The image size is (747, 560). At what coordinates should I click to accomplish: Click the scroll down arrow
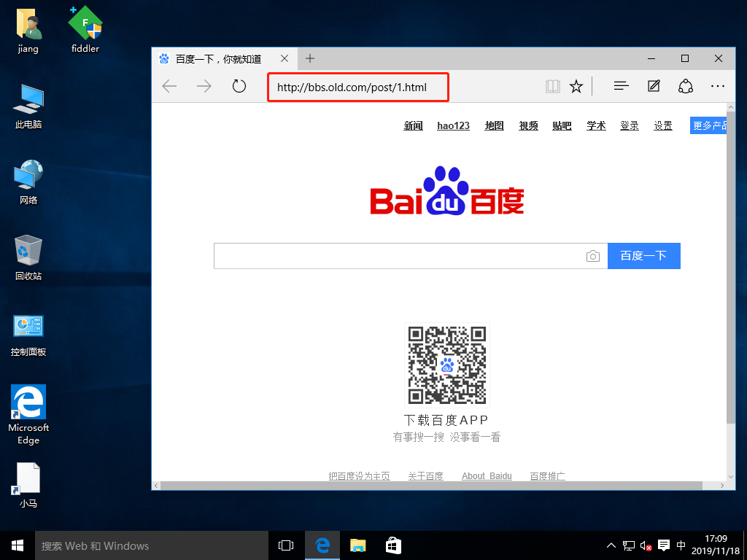[731, 477]
